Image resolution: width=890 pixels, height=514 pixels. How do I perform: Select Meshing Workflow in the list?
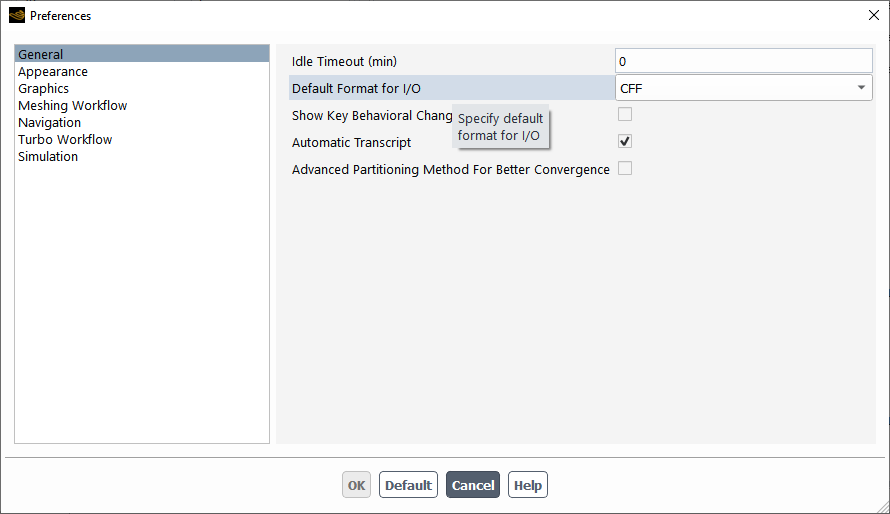point(73,106)
